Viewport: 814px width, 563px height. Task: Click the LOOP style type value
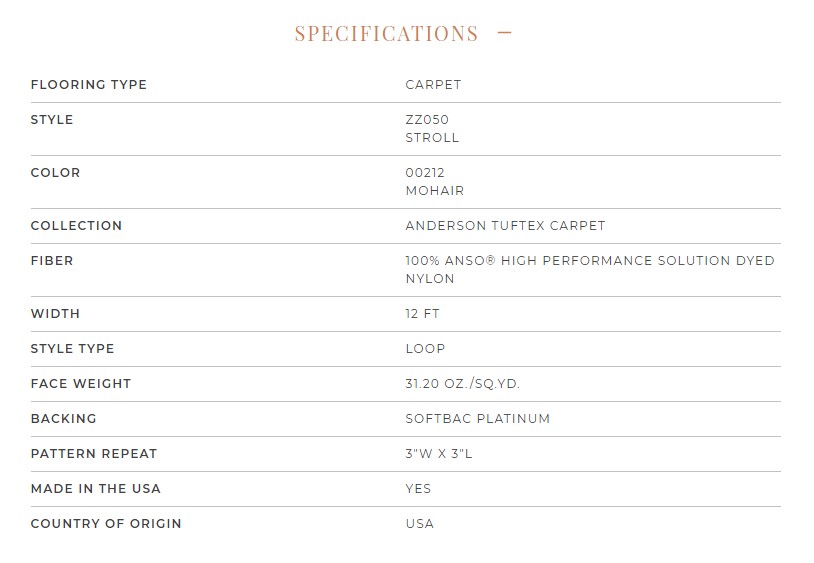point(425,349)
